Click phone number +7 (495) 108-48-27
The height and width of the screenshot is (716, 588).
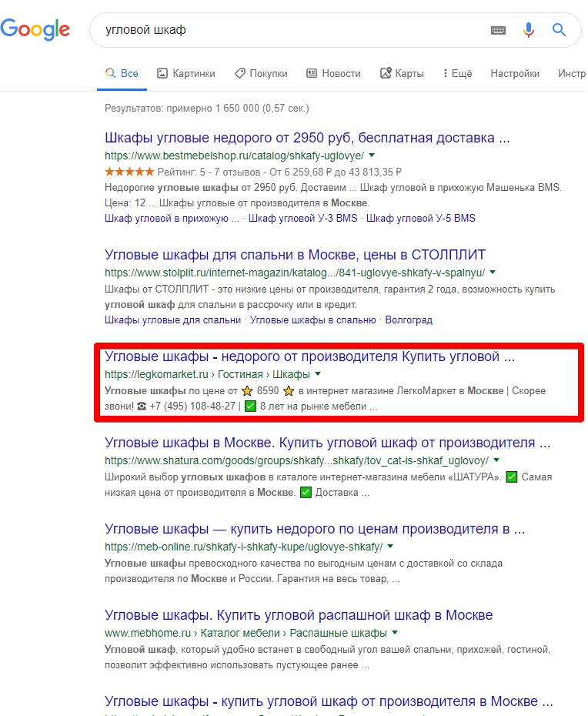tap(192, 406)
